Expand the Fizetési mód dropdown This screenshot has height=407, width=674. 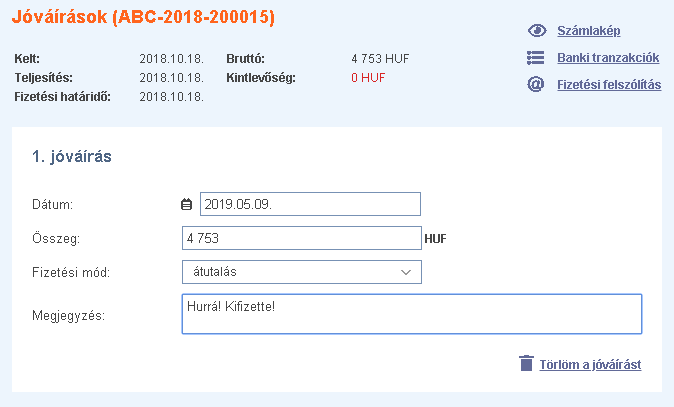point(302,272)
